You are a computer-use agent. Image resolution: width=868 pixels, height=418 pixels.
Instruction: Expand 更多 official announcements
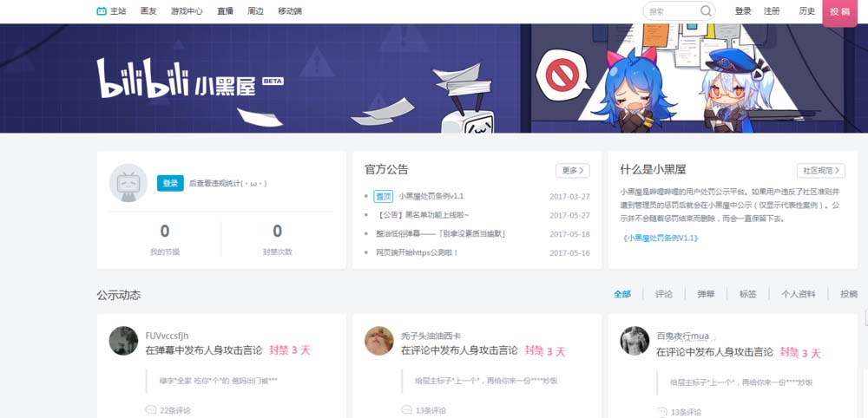click(x=572, y=170)
